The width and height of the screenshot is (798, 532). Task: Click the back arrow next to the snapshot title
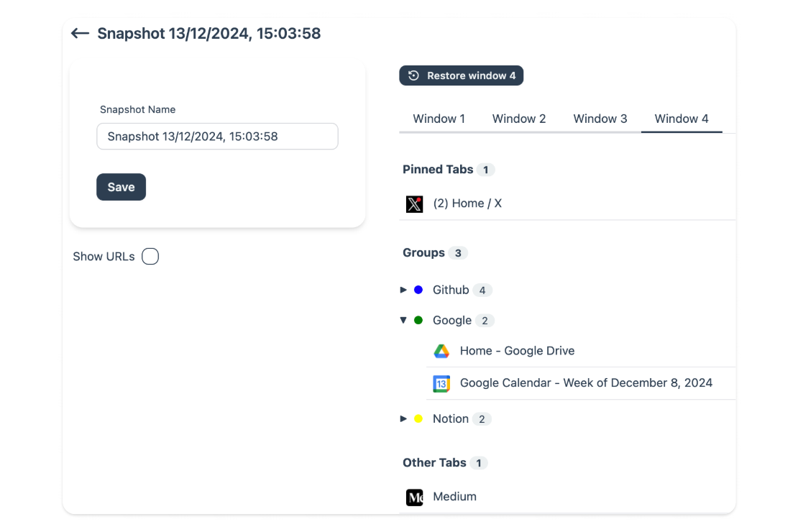pos(80,33)
